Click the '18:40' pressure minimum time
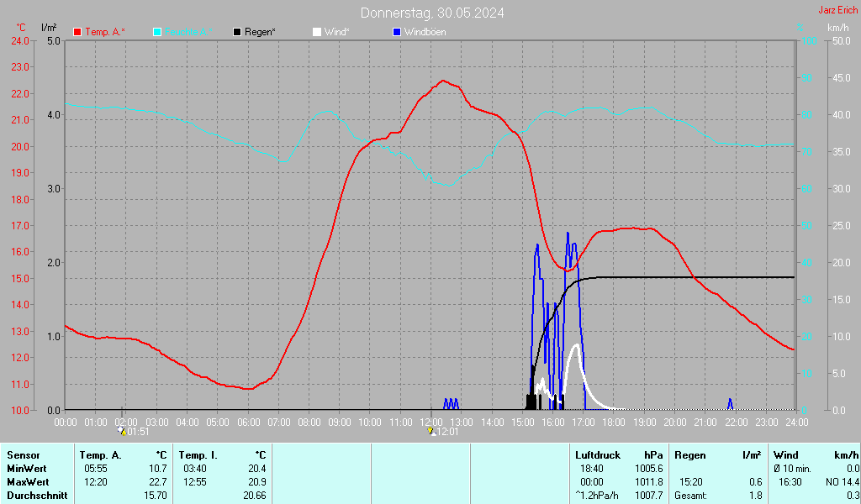 [591, 469]
